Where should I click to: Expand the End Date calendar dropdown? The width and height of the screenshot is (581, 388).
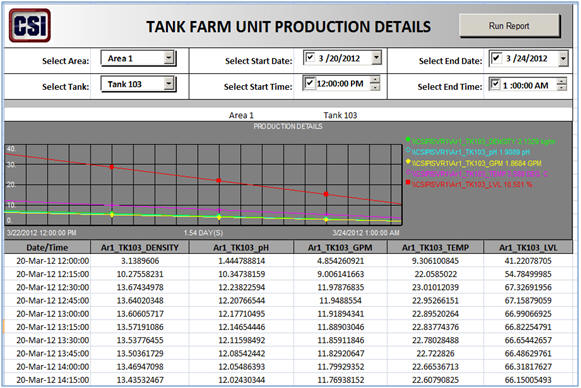coord(563,59)
